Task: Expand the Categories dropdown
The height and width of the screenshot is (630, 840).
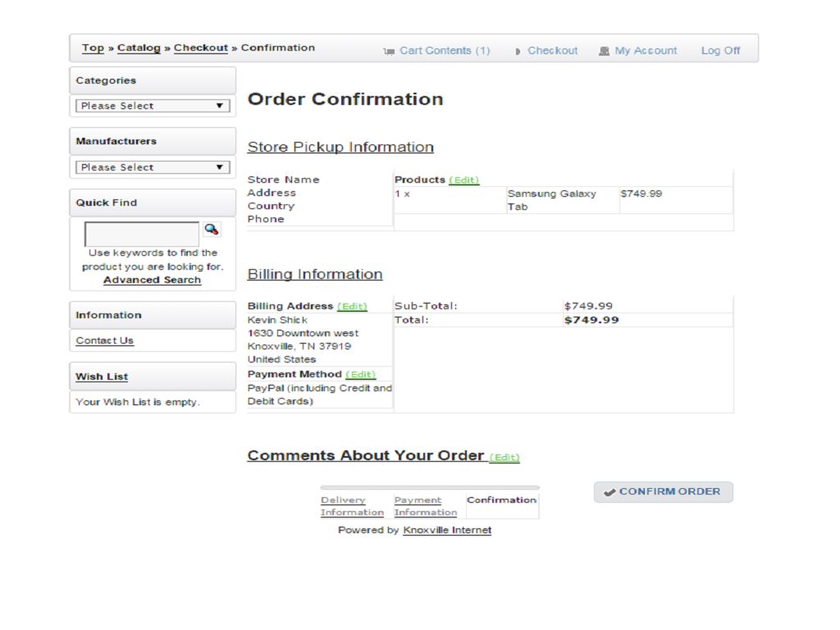Action: pyautogui.click(x=153, y=106)
